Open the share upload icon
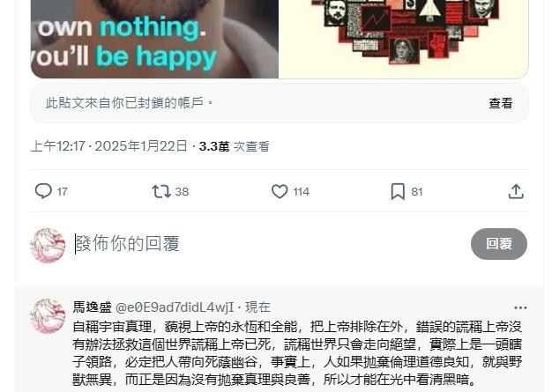 pos(516,192)
